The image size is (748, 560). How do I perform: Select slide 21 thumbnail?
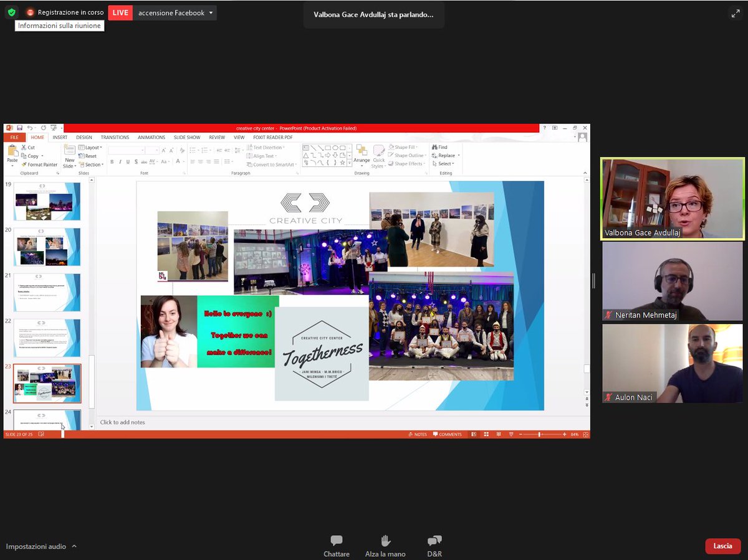(x=47, y=292)
